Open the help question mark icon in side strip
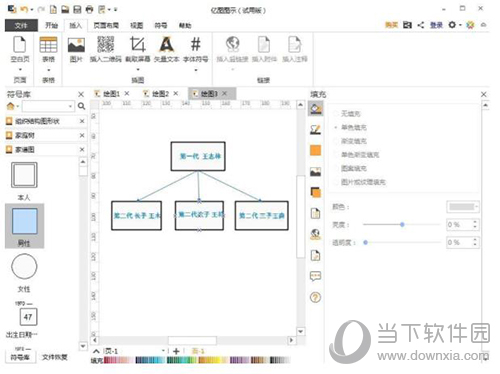The height and width of the screenshot is (374, 500). click(315, 297)
